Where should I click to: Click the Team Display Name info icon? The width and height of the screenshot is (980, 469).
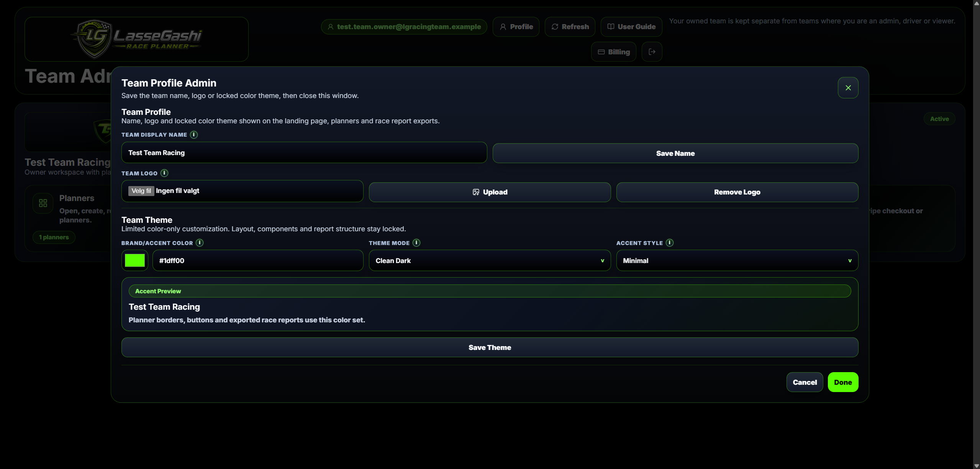point(194,135)
